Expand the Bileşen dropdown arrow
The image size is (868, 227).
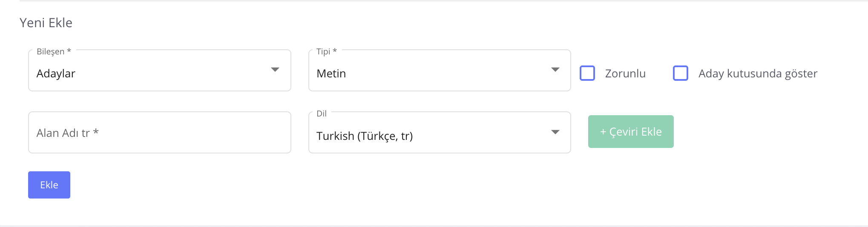(275, 70)
